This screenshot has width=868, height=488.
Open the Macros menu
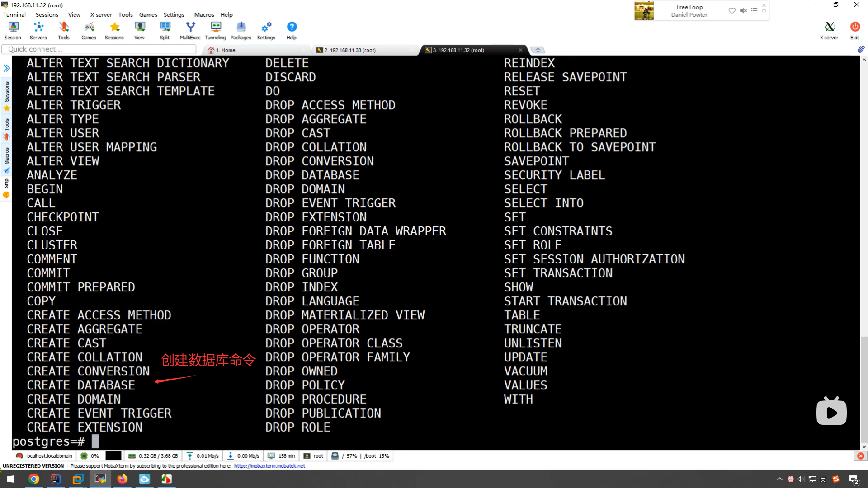coord(204,14)
